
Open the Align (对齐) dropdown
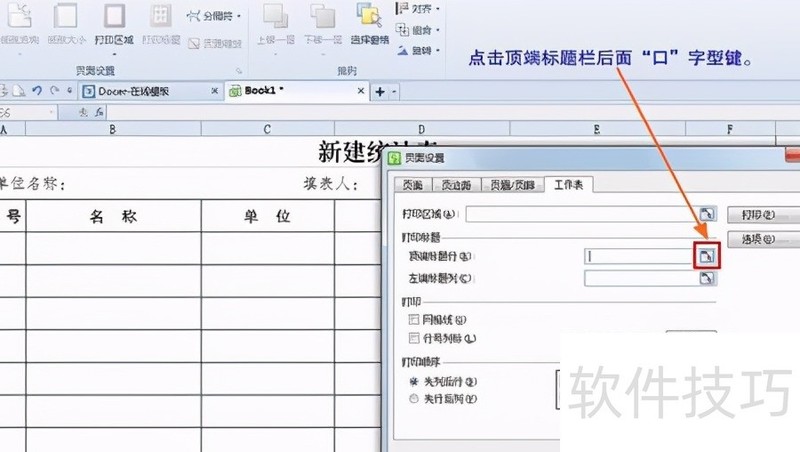point(418,9)
